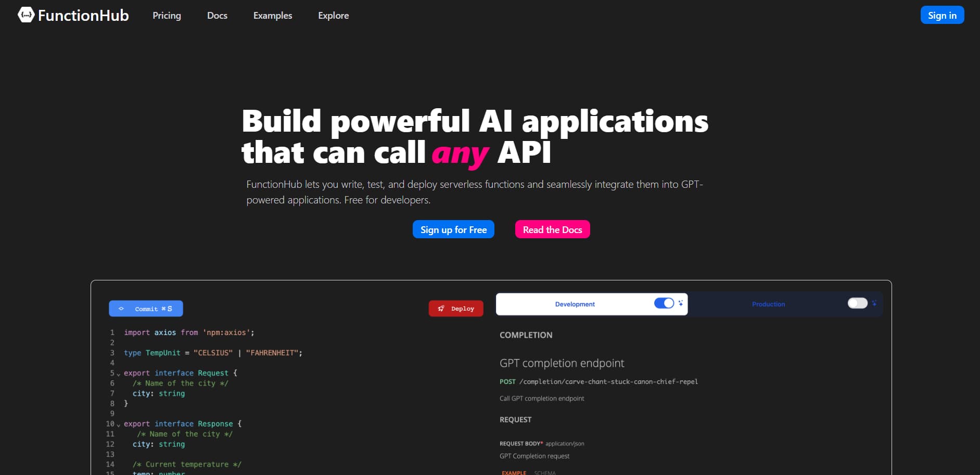Click the FunctionHub brand name
This screenshot has width=980, height=475.
click(83, 16)
